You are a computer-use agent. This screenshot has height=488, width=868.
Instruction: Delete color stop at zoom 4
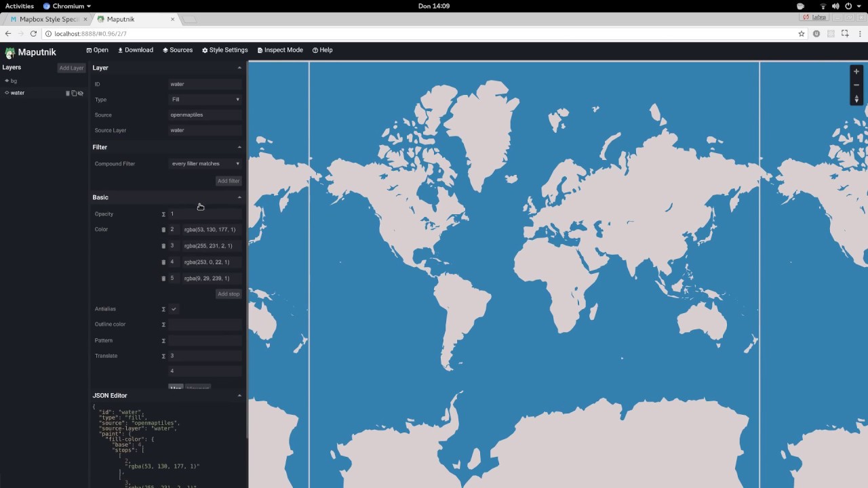[x=163, y=262]
